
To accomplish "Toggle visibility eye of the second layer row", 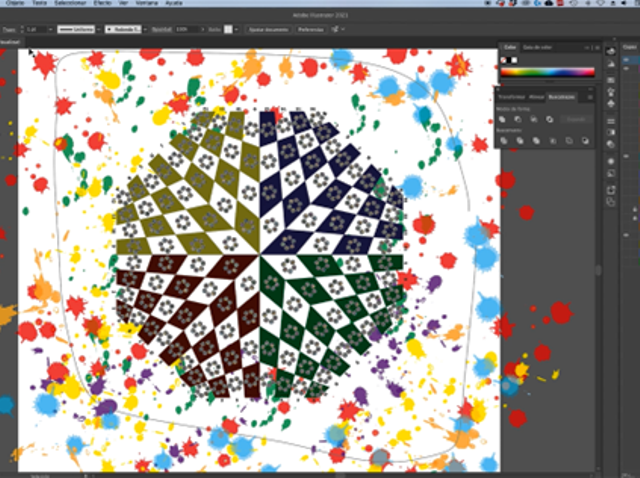I will 627,69.
